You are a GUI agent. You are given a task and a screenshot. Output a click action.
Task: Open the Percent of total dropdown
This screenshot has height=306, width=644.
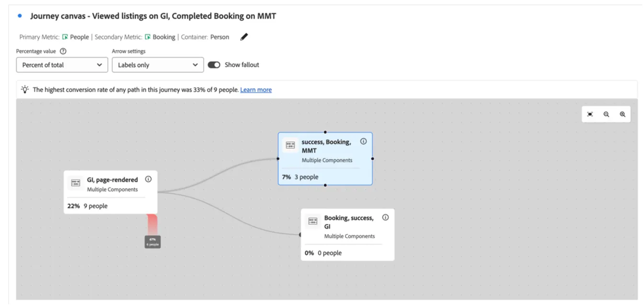click(x=62, y=65)
